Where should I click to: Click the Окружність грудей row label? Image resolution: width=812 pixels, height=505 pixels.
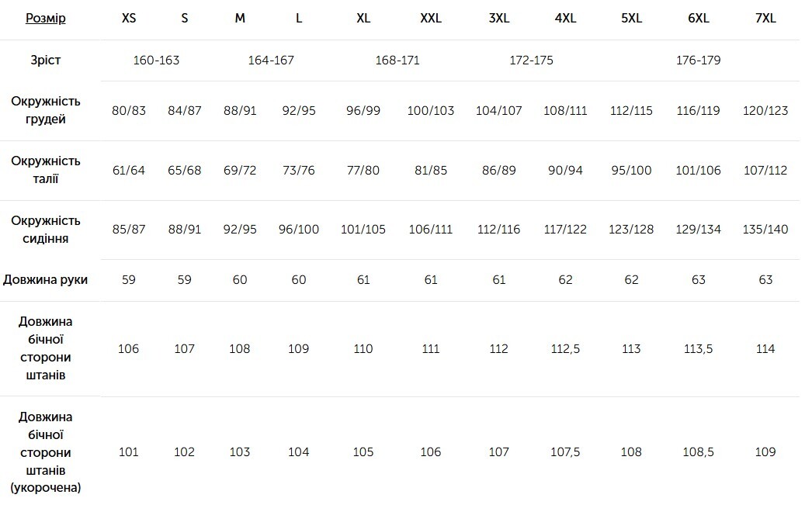coord(46,110)
